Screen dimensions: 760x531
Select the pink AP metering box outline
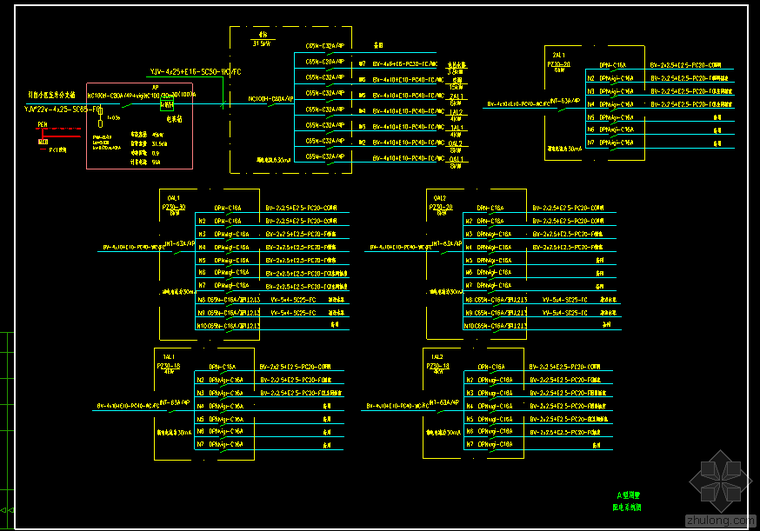(x=140, y=126)
